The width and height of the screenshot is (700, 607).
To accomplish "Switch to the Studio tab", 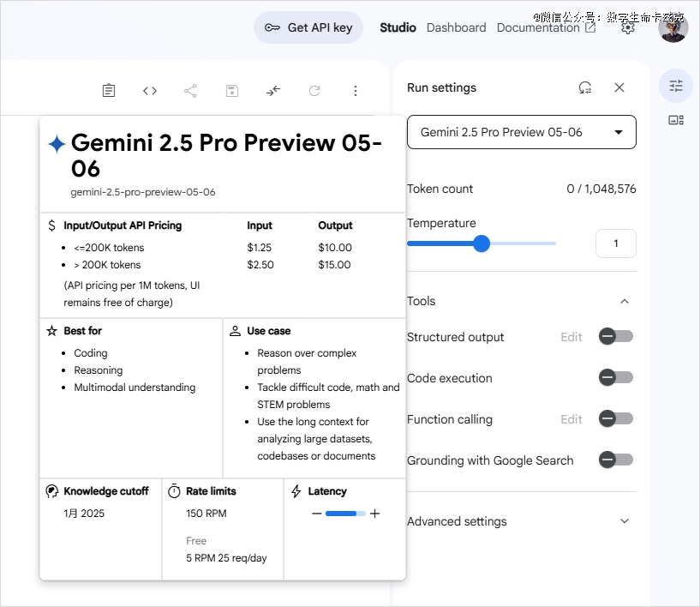I will coord(398,27).
